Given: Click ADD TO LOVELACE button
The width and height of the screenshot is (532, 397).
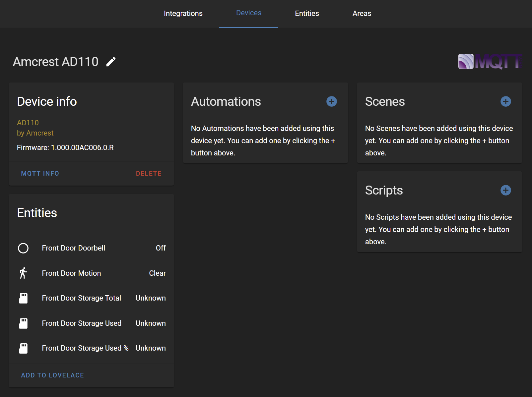Looking at the screenshot, I should 52,375.
